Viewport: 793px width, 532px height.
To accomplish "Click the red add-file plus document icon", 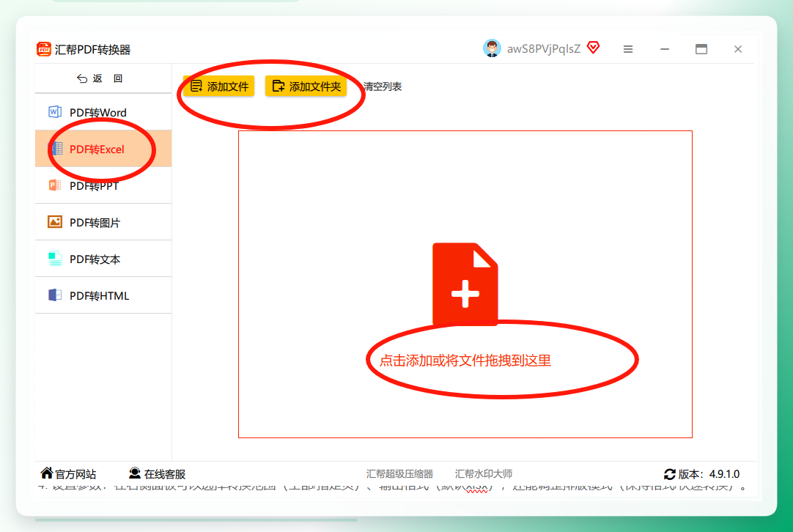I will (465, 284).
